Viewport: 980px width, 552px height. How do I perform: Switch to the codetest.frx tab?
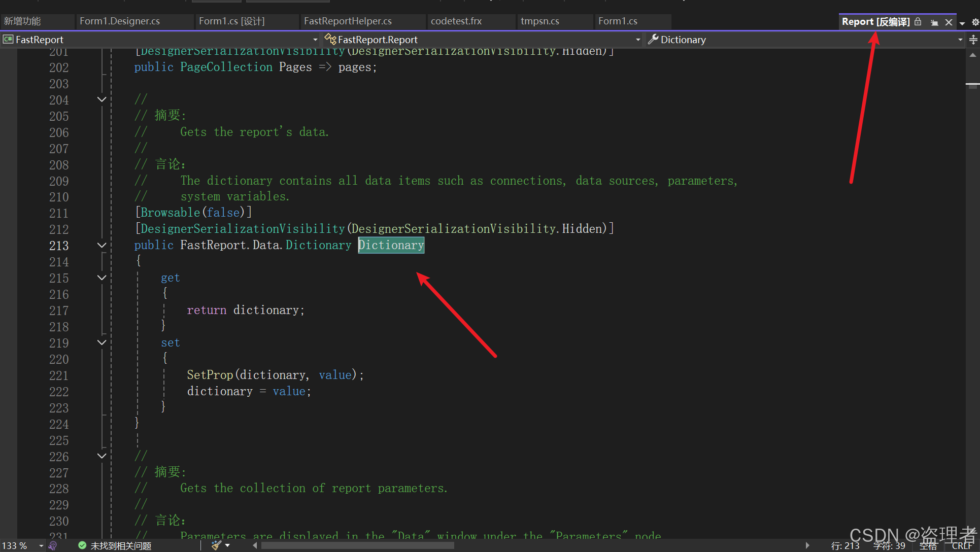[456, 21]
